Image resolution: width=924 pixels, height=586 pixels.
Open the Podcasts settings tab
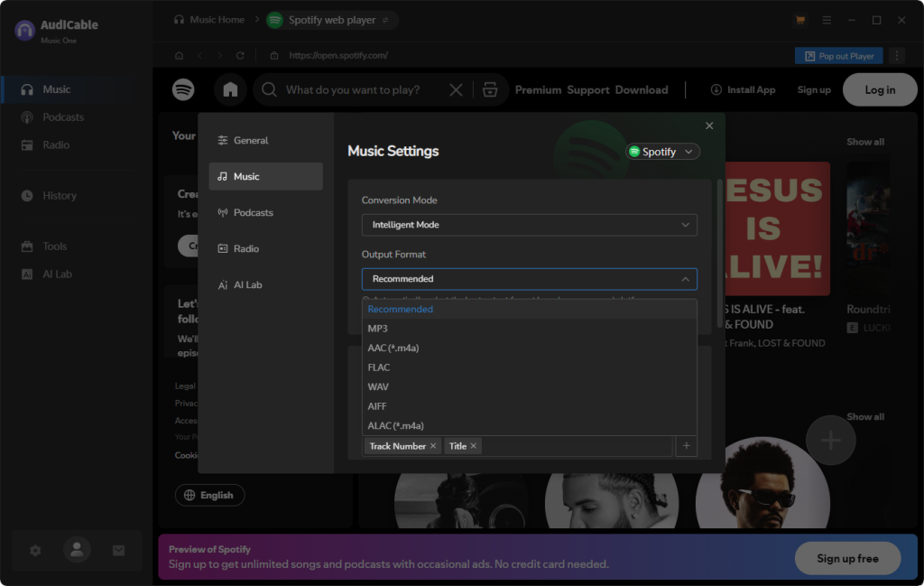265,212
